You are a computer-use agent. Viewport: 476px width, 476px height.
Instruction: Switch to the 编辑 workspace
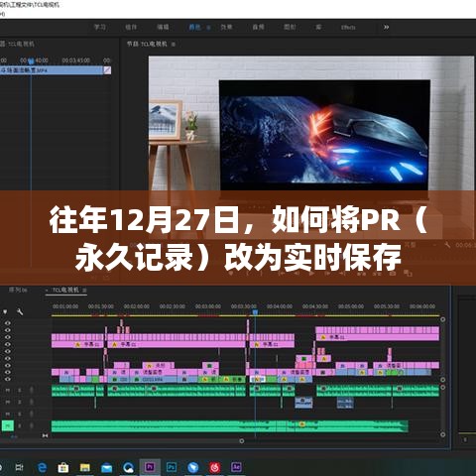[x=163, y=27]
